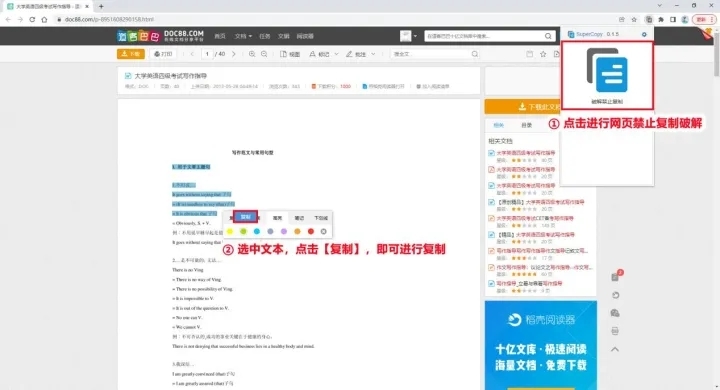Image resolution: width=720 pixels, height=390 pixels.
Task: Open the first related document link
Action: click(526, 153)
